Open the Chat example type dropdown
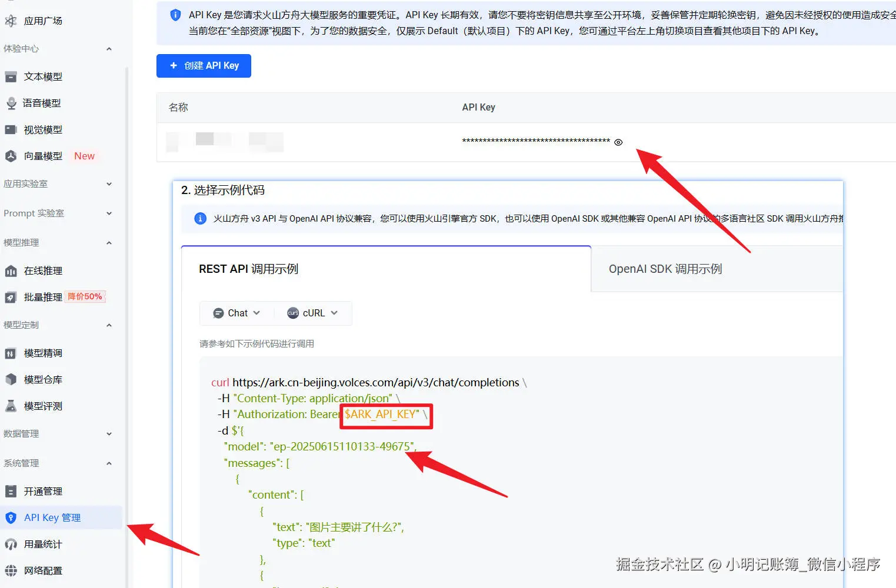The height and width of the screenshot is (588, 896). [235, 313]
